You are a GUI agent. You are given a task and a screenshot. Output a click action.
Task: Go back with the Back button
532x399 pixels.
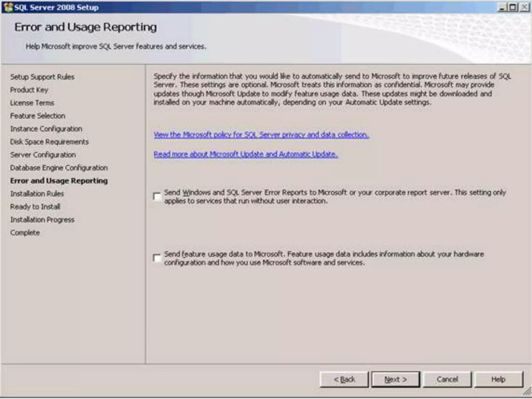(x=344, y=380)
